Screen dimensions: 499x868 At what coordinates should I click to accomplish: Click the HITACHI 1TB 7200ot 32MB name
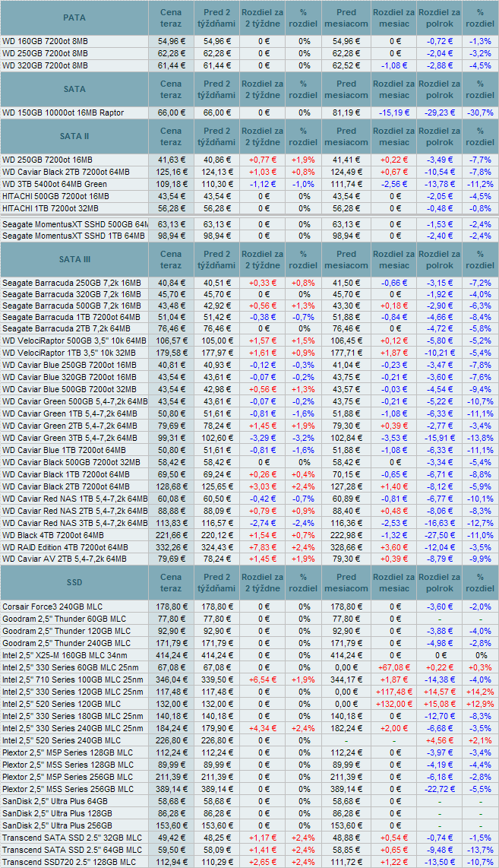[50, 209]
